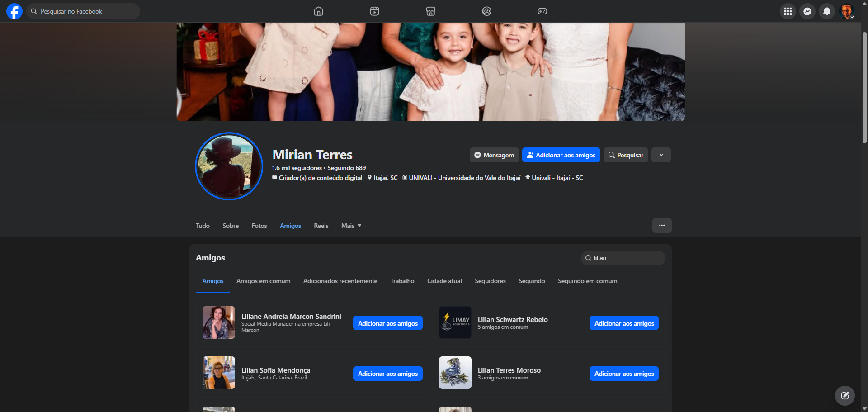
Task: Click the 5 amigos em comum link
Action: [503, 327]
